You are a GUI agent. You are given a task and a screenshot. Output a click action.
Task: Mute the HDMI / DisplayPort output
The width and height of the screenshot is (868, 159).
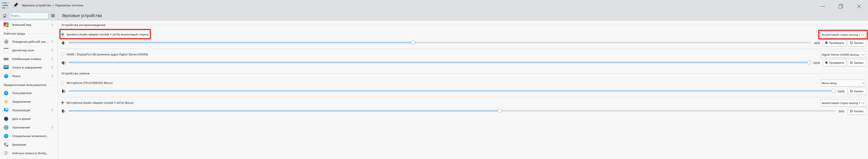63,63
